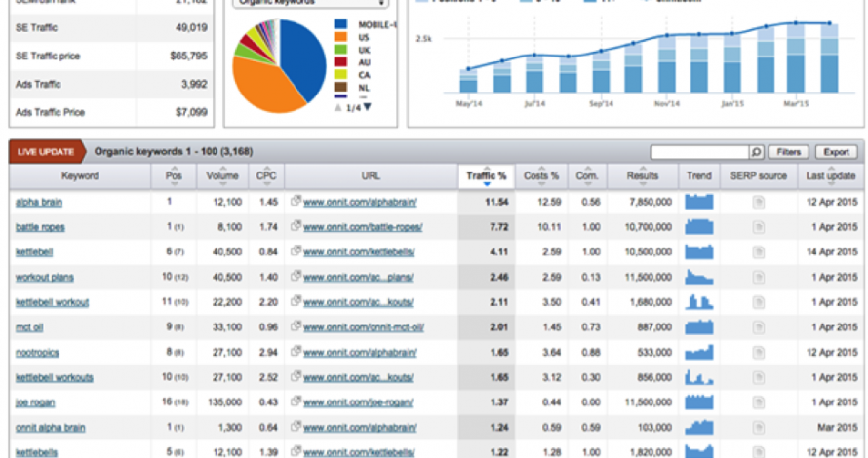Sort table by Keyword column
This screenshot has width=868, height=458.
80,176
